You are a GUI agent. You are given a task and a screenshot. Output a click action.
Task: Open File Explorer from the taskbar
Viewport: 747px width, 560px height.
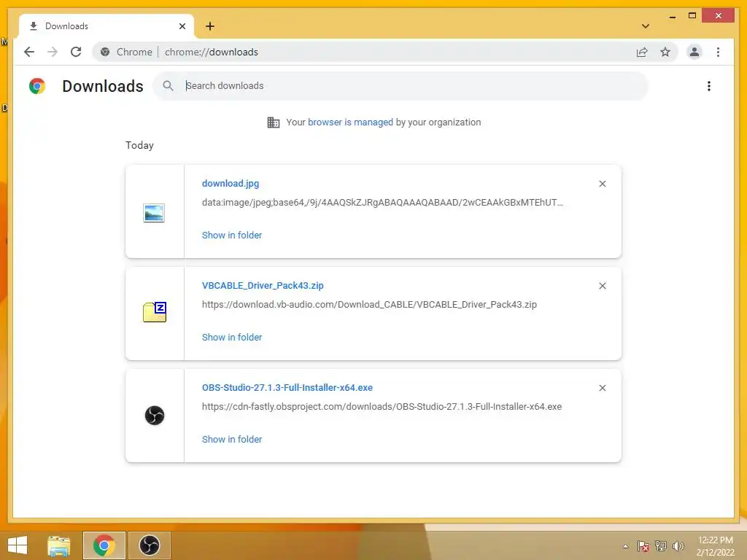[59, 545]
